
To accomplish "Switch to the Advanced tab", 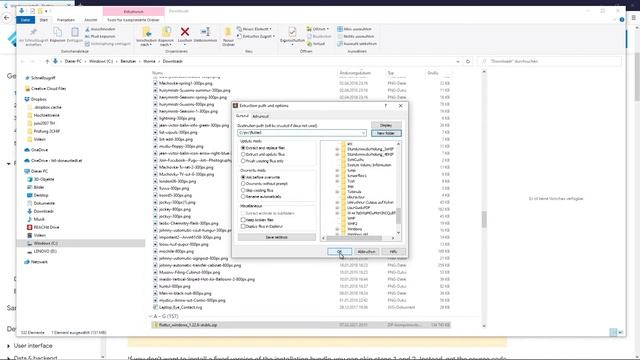I will 260,116.
